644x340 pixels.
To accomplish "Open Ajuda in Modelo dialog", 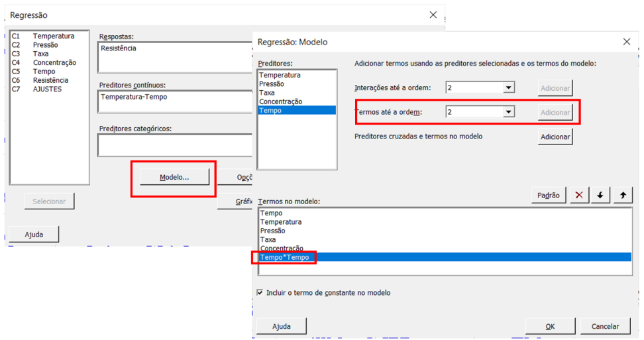I will pyautogui.click(x=282, y=326).
